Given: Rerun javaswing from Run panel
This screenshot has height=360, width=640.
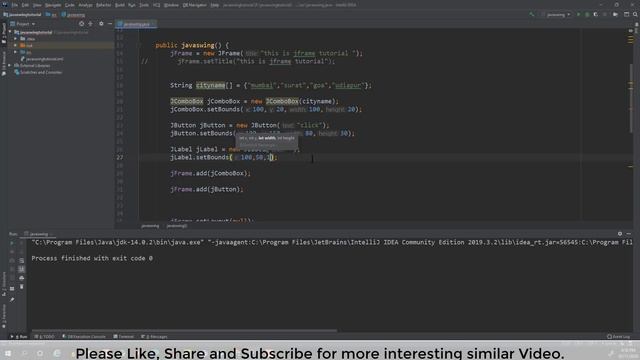Looking at the screenshot, I should point(12,242).
